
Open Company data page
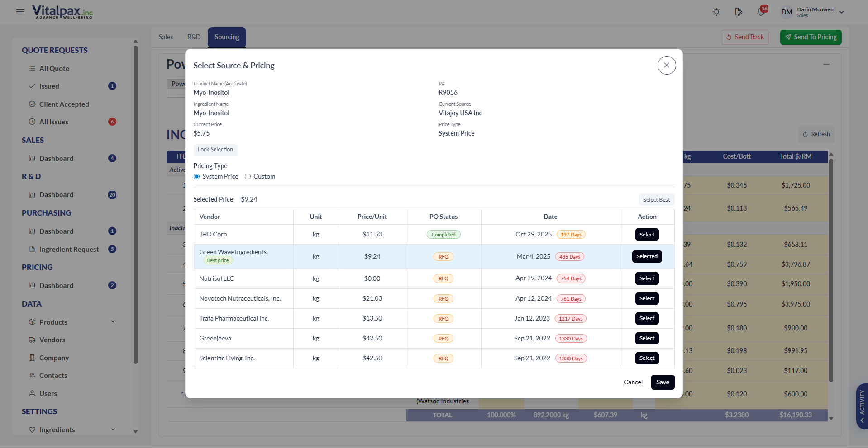(x=54, y=358)
